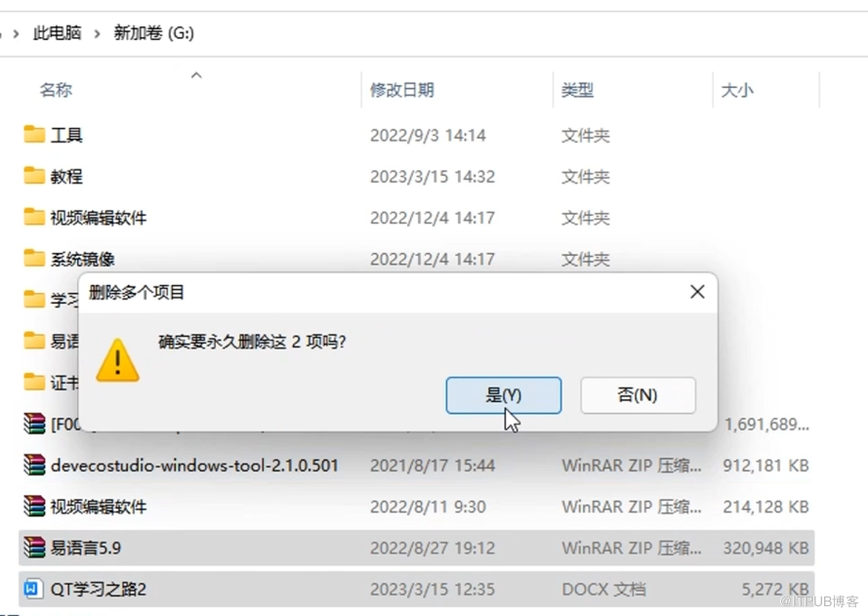Select the folder icon of the 学 row
The image size is (868, 616).
click(x=34, y=300)
